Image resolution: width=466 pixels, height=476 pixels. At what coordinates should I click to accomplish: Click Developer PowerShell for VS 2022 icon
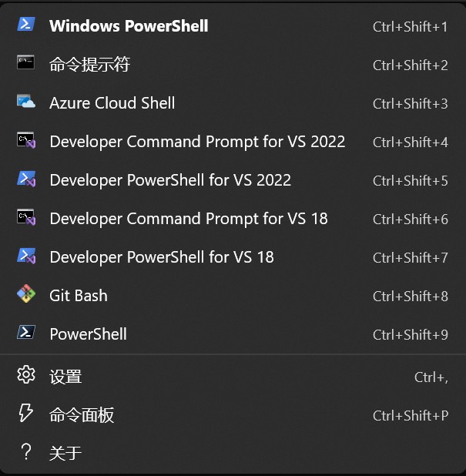[26, 179]
